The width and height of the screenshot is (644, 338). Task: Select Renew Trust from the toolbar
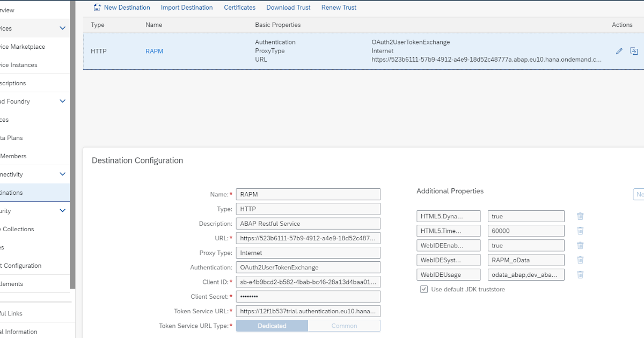coord(339,7)
